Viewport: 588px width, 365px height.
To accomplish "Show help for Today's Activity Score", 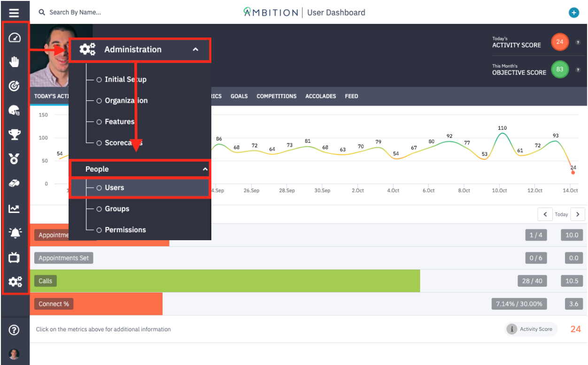I will (x=578, y=42).
